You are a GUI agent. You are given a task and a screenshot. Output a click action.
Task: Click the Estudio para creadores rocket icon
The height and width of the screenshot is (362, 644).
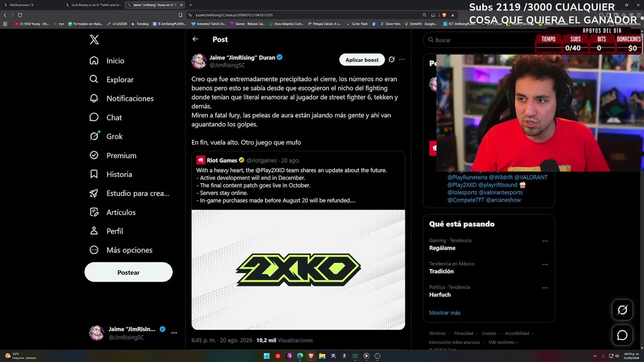coord(94,193)
